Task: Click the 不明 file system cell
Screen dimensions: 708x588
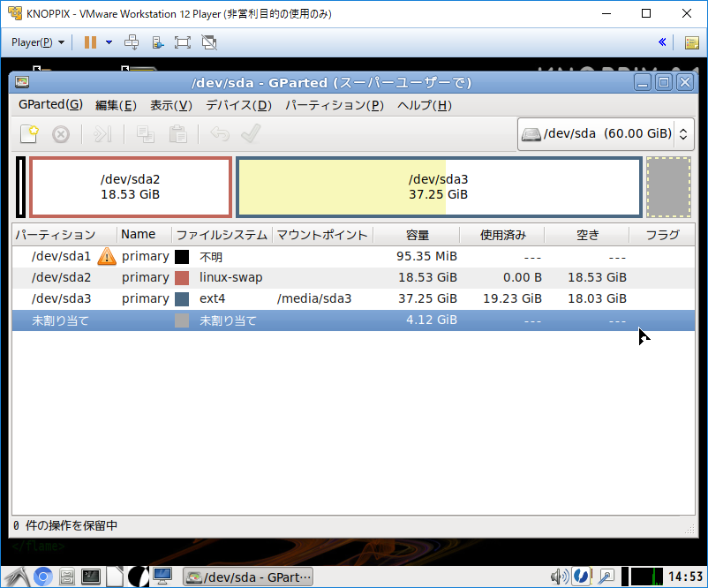Action: point(211,257)
